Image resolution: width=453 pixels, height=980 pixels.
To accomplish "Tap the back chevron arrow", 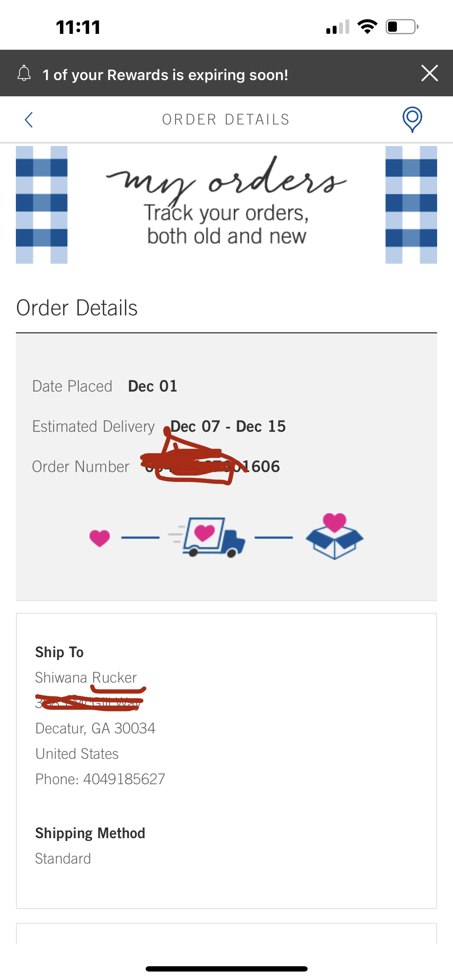I will 29,120.
